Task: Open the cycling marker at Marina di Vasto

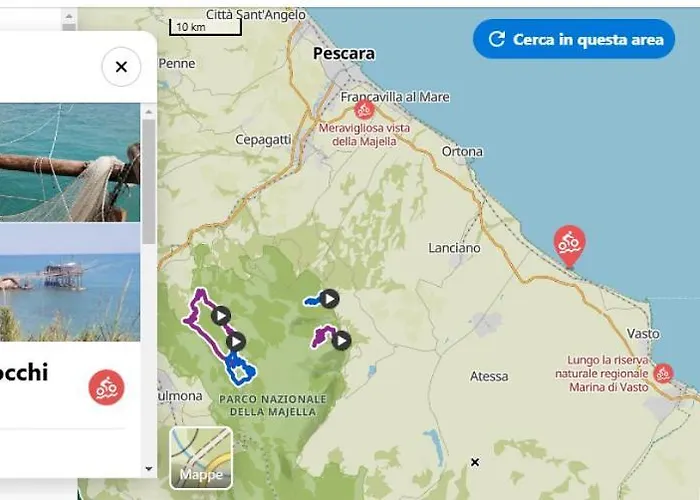Action: pyautogui.click(x=662, y=373)
